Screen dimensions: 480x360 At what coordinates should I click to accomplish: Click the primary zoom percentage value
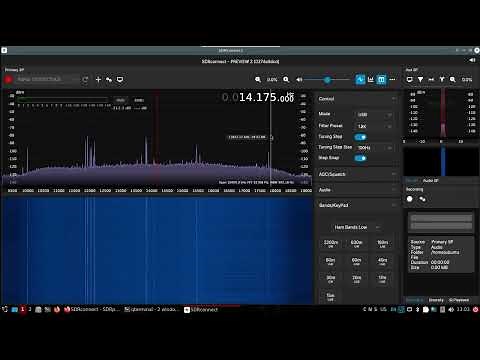[272, 80]
